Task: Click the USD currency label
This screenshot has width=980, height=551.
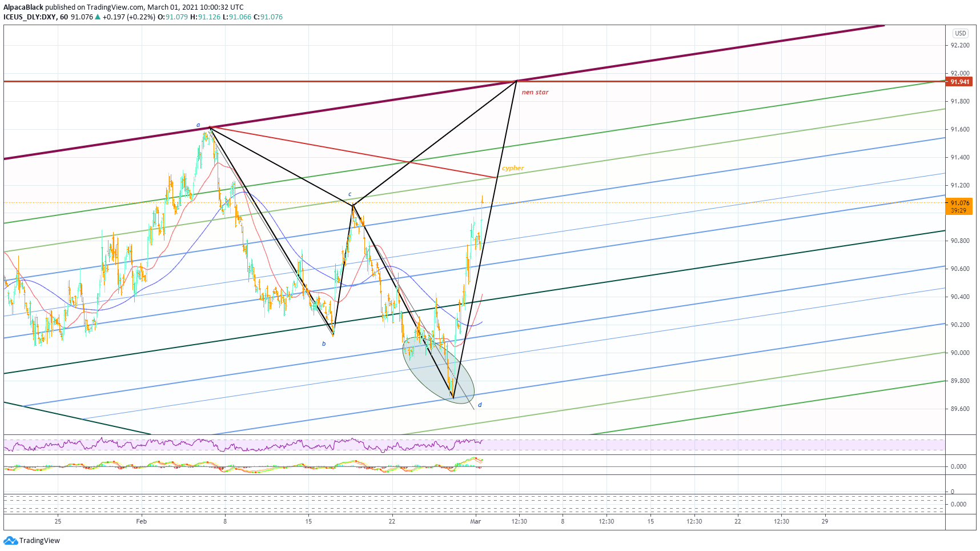Action: point(961,33)
